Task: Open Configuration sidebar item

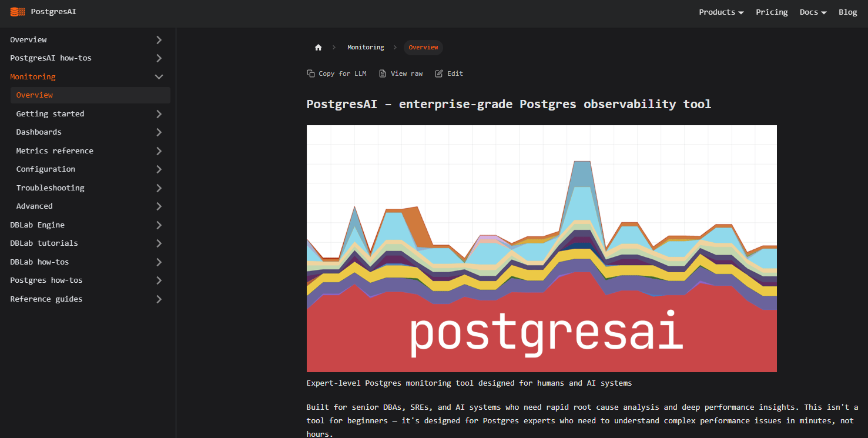Action: 45,169
